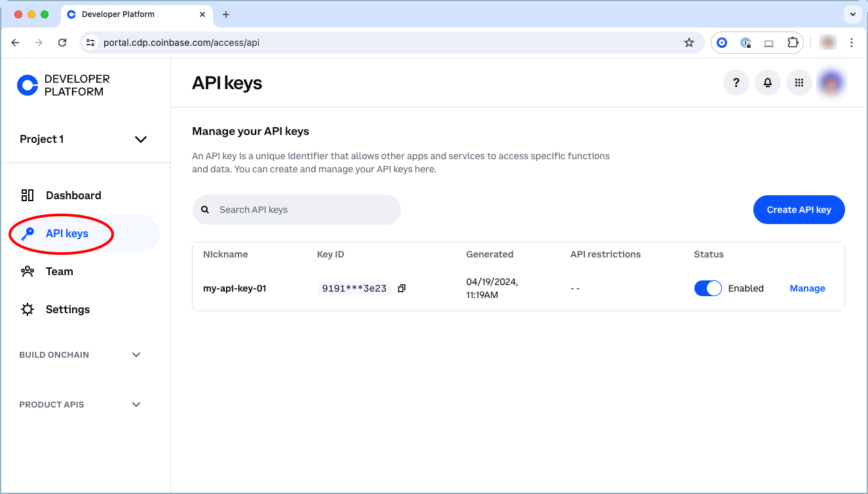
Task: Disable the my-api-key-01 status toggle
Action: (708, 288)
